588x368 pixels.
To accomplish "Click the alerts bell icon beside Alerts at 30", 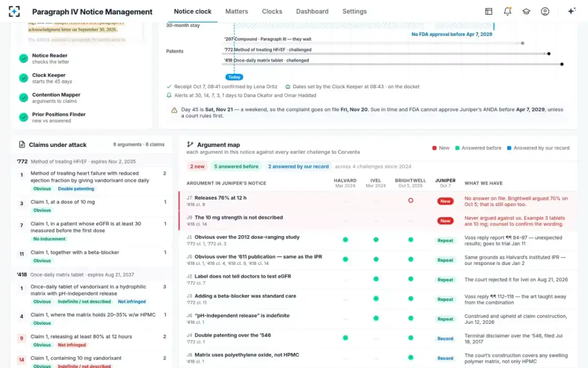I will (170, 95).
